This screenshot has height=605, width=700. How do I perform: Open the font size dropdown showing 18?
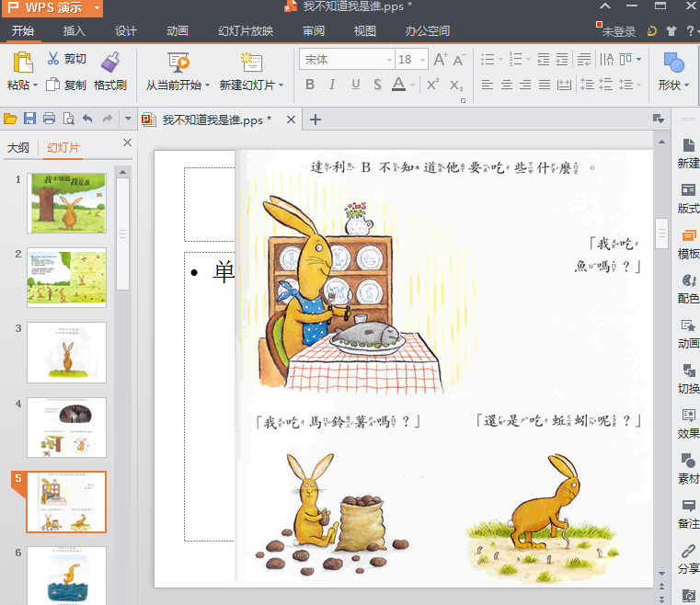[x=421, y=60]
